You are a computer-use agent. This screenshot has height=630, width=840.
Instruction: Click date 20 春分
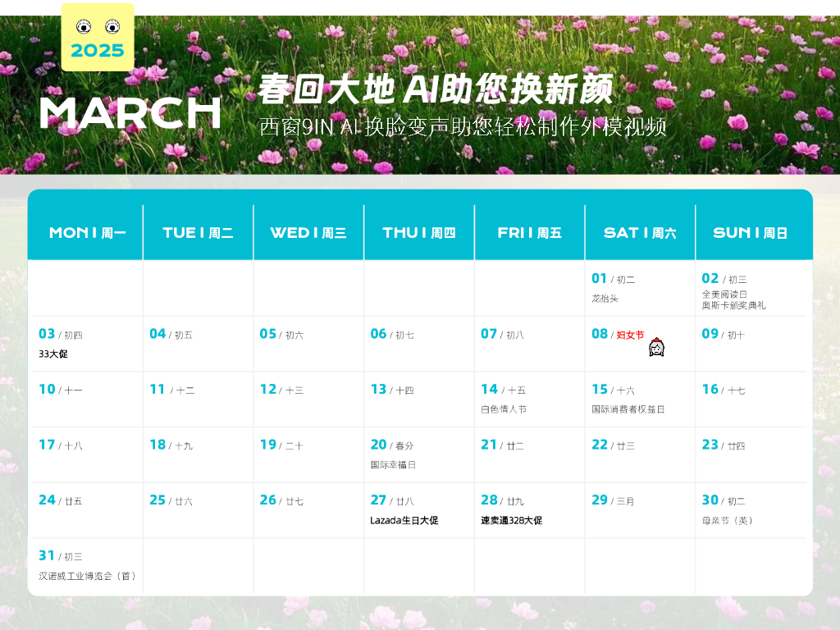(x=392, y=445)
